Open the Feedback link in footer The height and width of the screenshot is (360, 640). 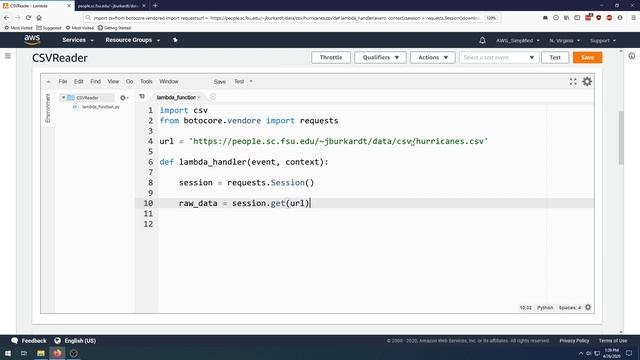point(29,340)
